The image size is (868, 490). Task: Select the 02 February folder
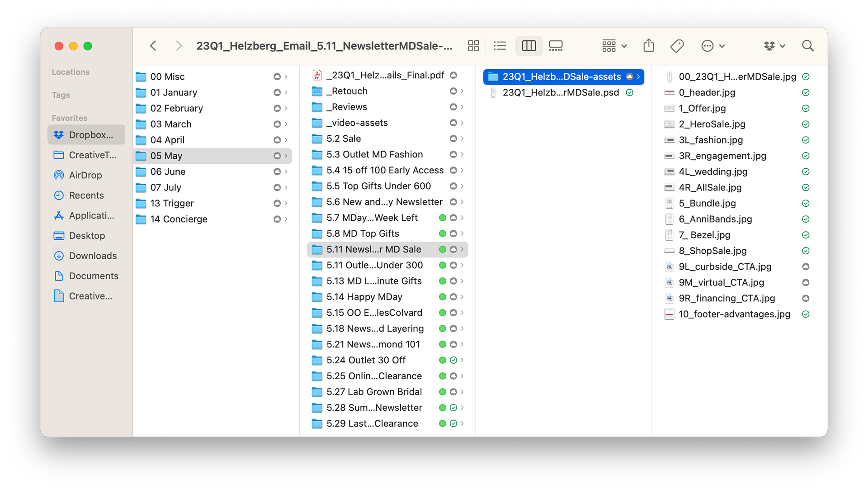[212, 108]
